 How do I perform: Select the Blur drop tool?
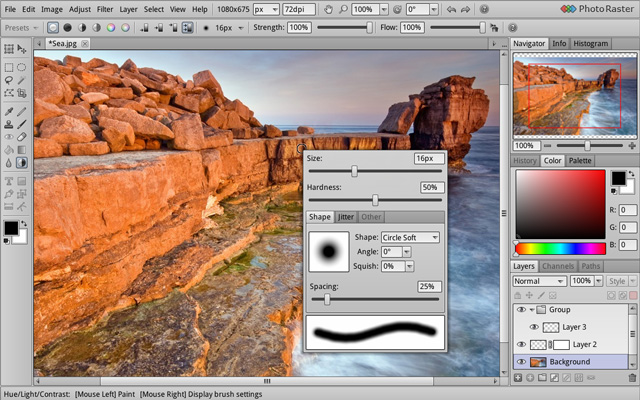coord(9,163)
